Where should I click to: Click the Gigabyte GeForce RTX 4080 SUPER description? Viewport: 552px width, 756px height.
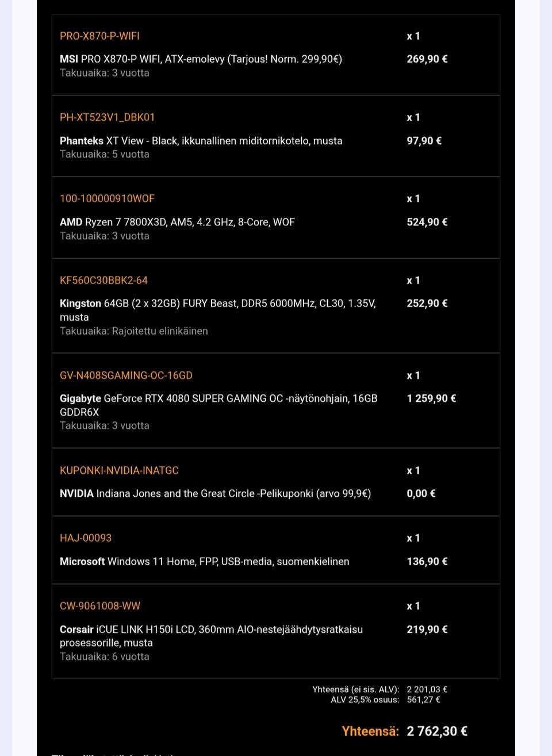pos(218,398)
